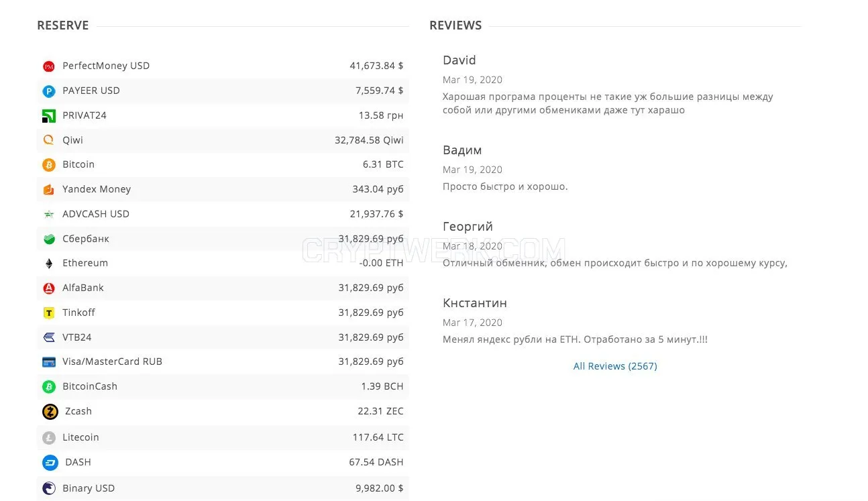Click the 22.31 ZEC reserve amount

[x=381, y=411]
